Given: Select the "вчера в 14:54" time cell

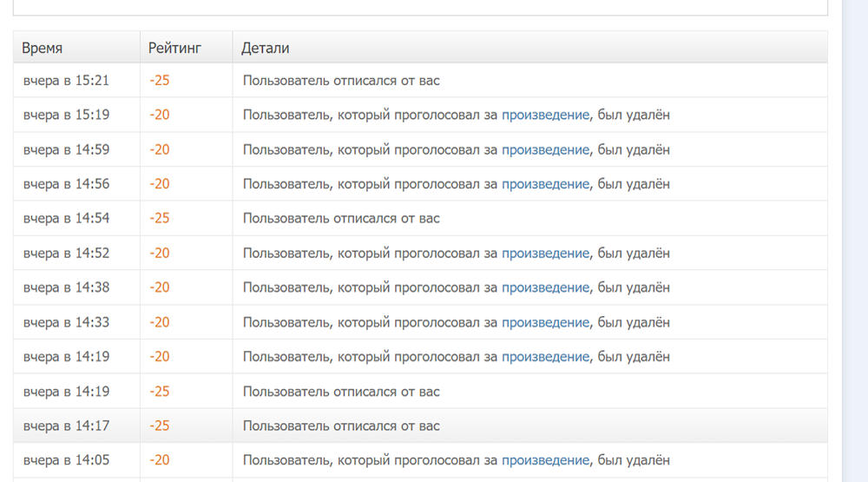Looking at the screenshot, I should pos(67,219).
